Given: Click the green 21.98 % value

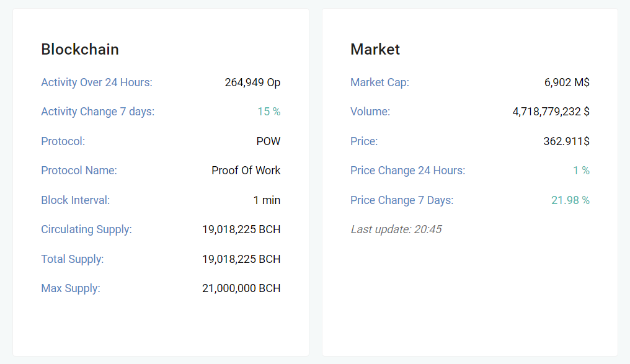Looking at the screenshot, I should 570,200.
